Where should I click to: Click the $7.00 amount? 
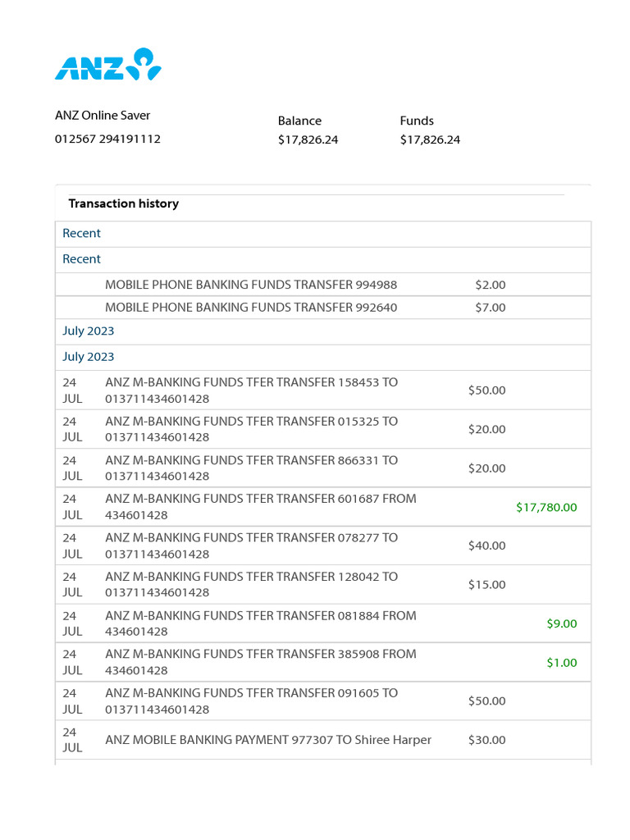(x=491, y=308)
